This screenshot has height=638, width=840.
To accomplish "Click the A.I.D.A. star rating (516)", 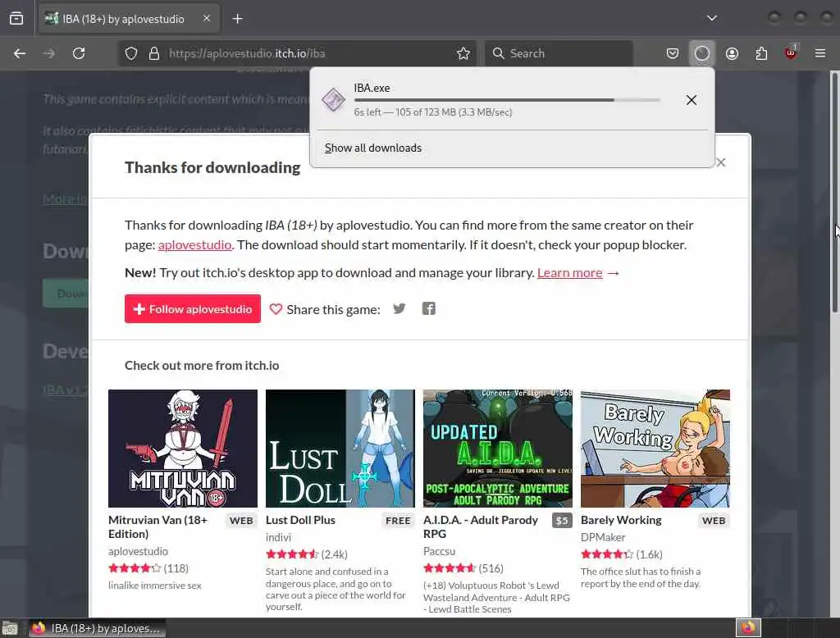I will [463, 568].
